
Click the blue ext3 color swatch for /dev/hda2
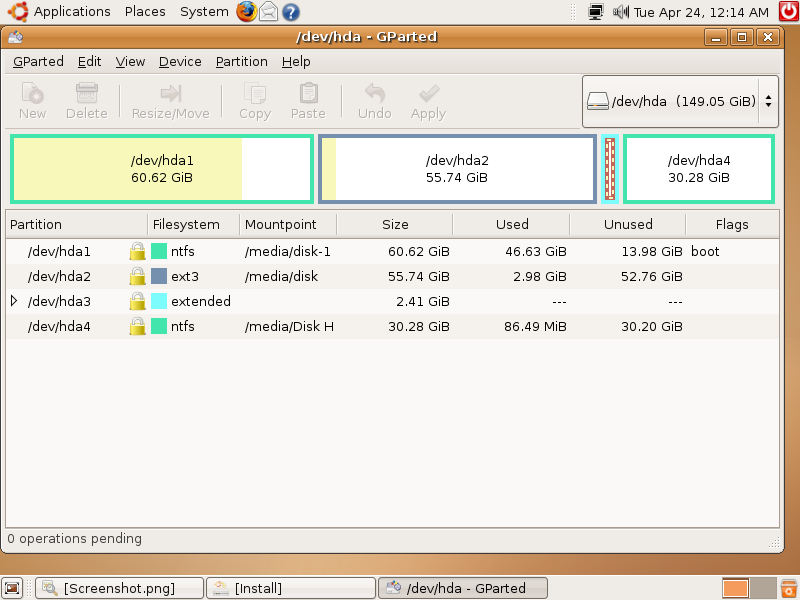[x=159, y=276]
